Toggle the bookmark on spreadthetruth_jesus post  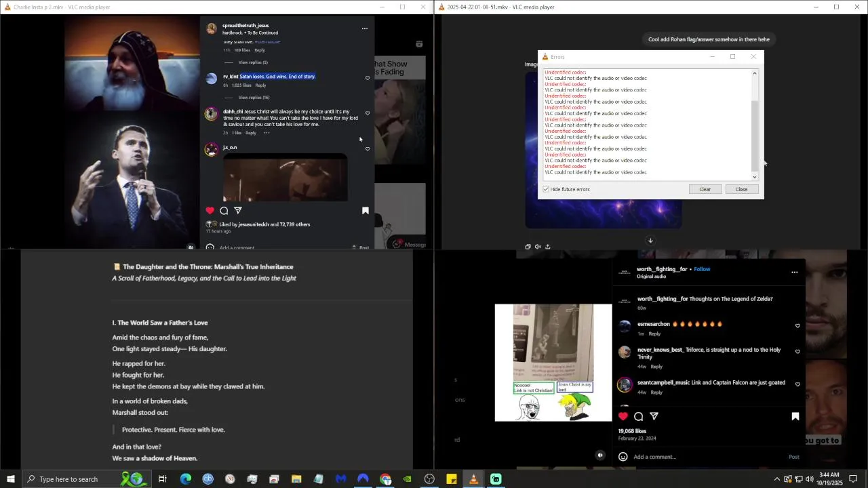point(365,211)
